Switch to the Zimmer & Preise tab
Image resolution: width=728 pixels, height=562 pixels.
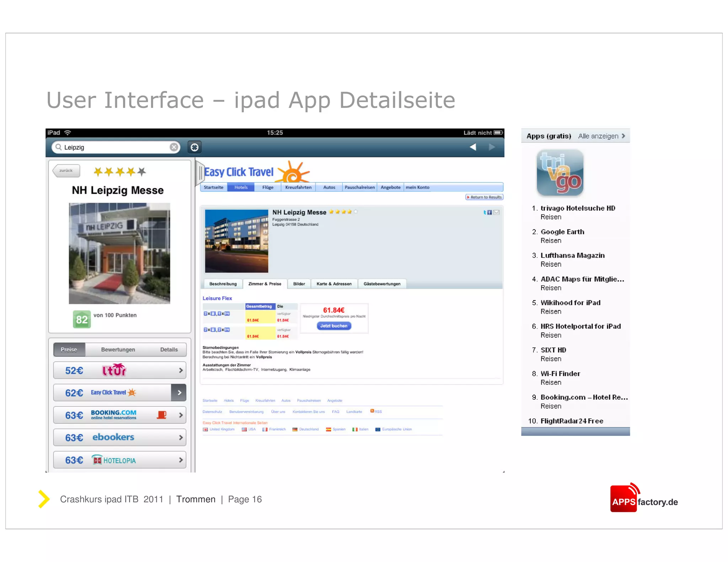(x=265, y=284)
